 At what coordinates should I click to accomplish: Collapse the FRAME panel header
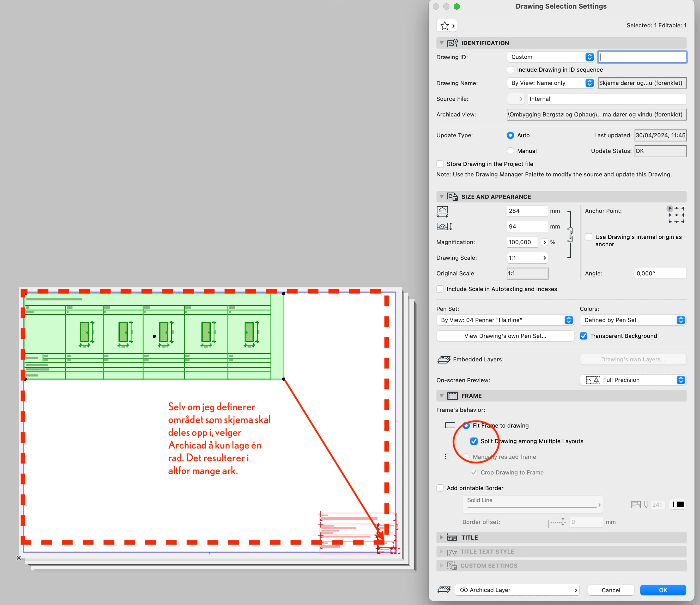pyautogui.click(x=441, y=396)
